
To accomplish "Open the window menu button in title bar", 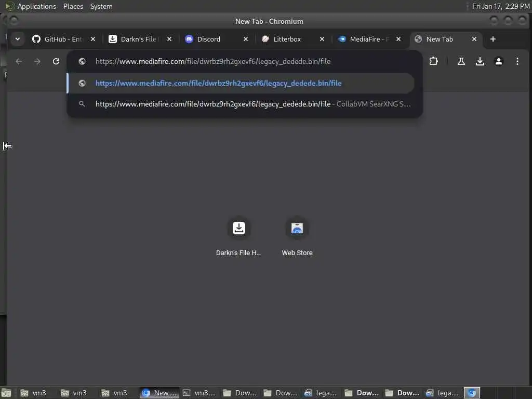I will [14, 21].
